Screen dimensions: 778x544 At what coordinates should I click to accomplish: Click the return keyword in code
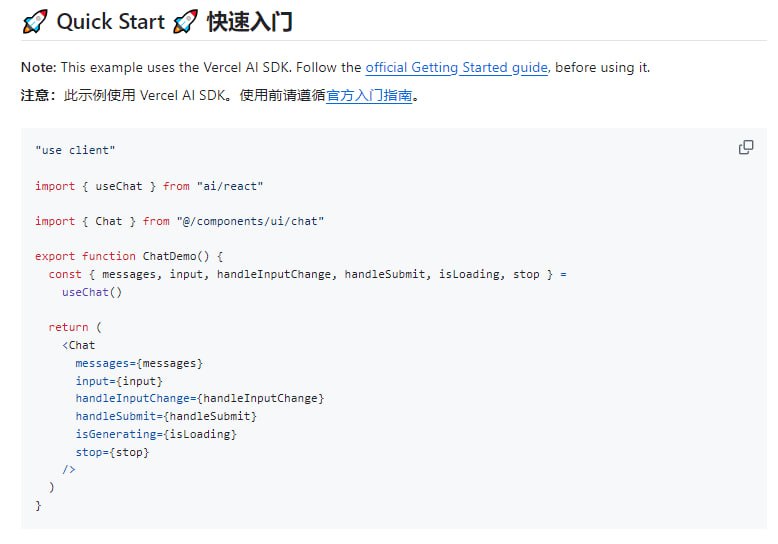pyautogui.click(x=68, y=327)
